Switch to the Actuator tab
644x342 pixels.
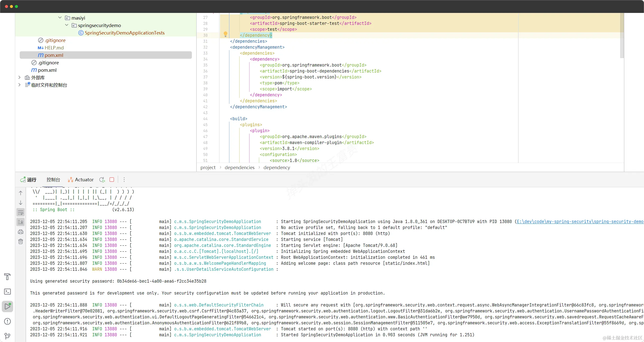pyautogui.click(x=81, y=180)
